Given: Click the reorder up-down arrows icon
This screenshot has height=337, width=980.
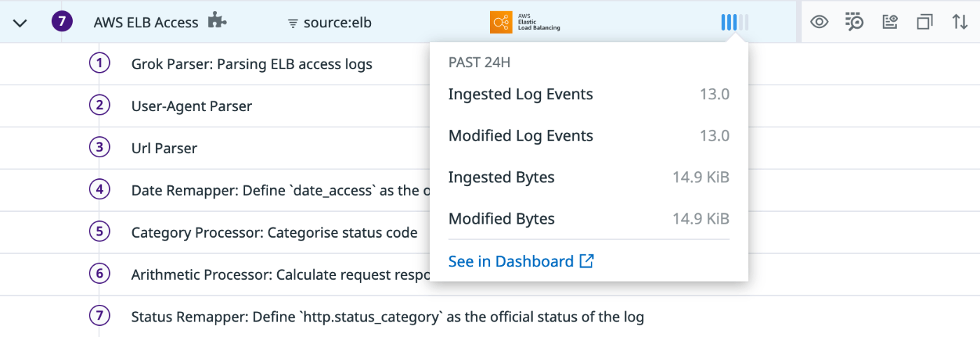Looking at the screenshot, I should tap(960, 22).
